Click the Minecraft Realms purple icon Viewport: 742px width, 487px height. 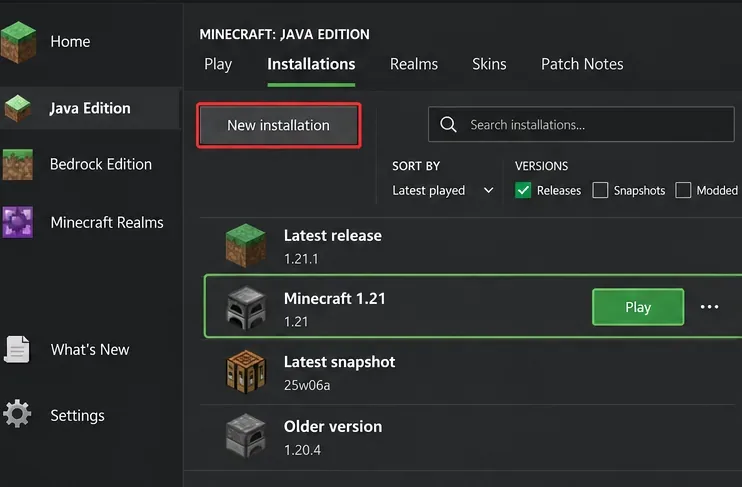[18, 222]
